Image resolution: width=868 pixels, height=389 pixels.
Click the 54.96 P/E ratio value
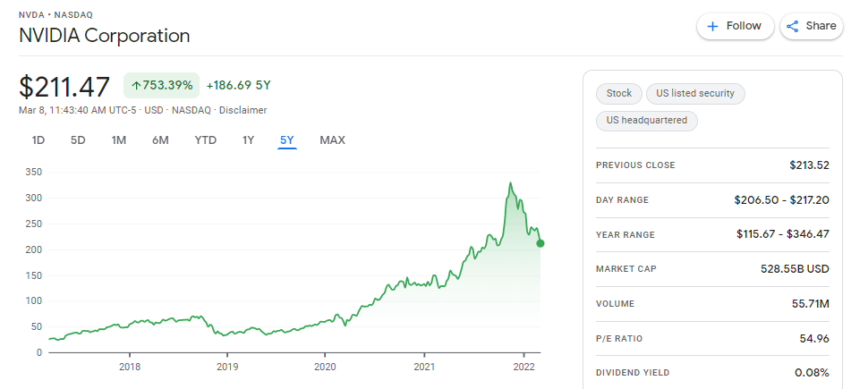tap(814, 339)
